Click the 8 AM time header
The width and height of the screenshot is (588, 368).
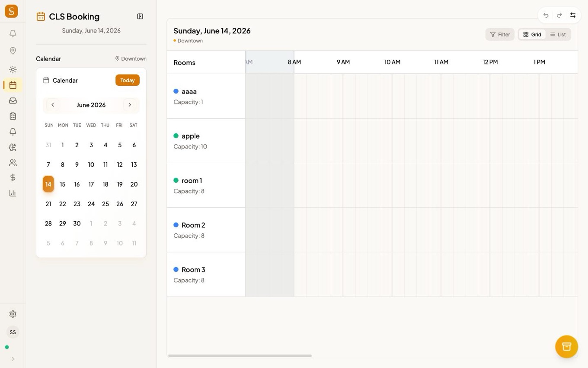tap(294, 62)
